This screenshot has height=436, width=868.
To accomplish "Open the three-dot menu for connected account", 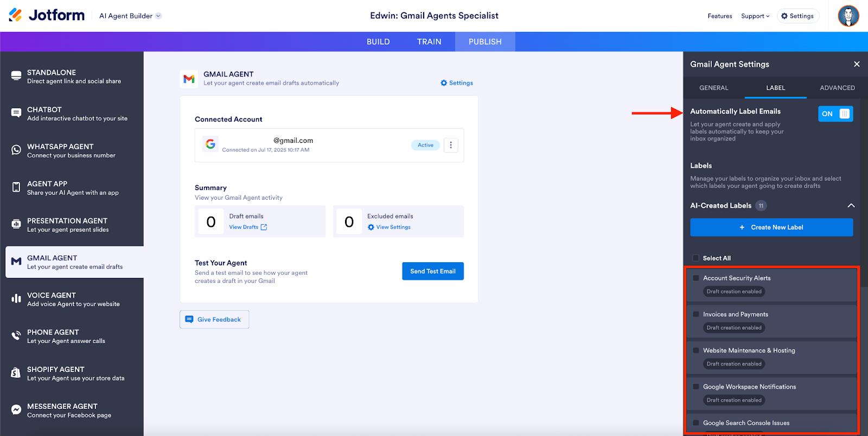I will 451,145.
